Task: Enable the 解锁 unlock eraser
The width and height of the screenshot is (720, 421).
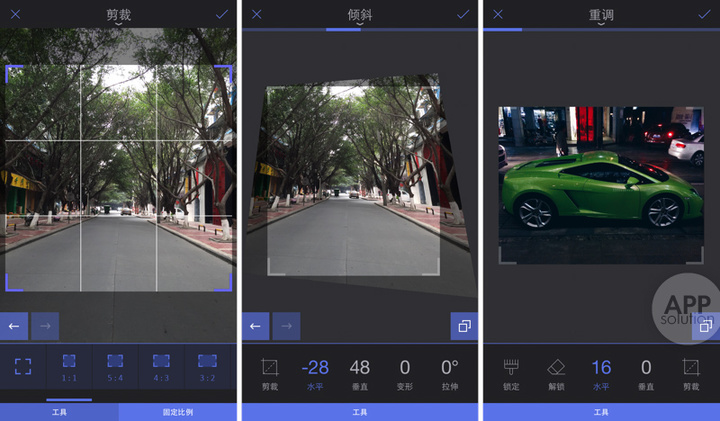Action: point(557,372)
